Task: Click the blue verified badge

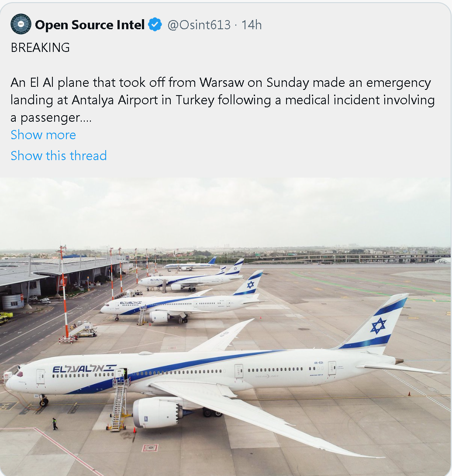Action: pyautogui.click(x=155, y=25)
